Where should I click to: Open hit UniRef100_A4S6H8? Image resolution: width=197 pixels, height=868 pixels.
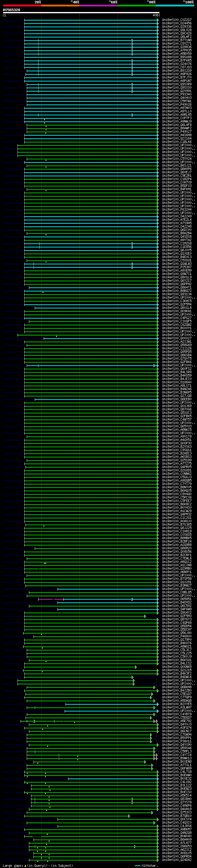coord(177,135)
